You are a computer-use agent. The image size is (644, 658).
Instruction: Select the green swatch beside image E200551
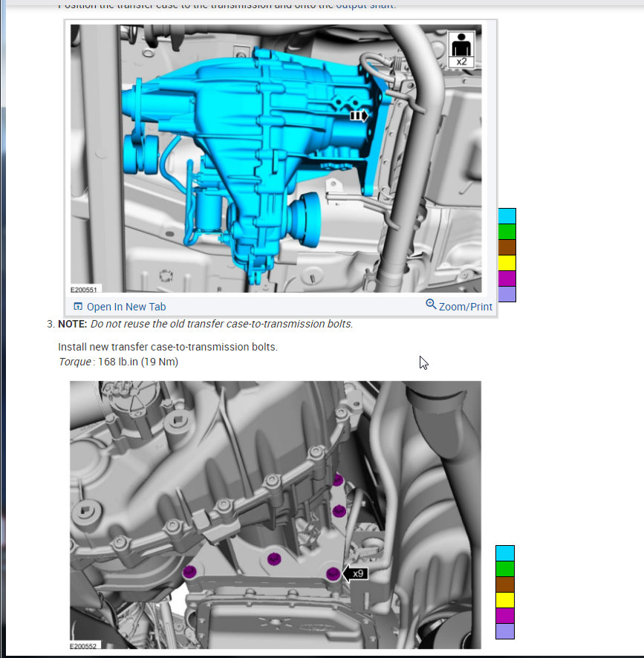point(507,232)
